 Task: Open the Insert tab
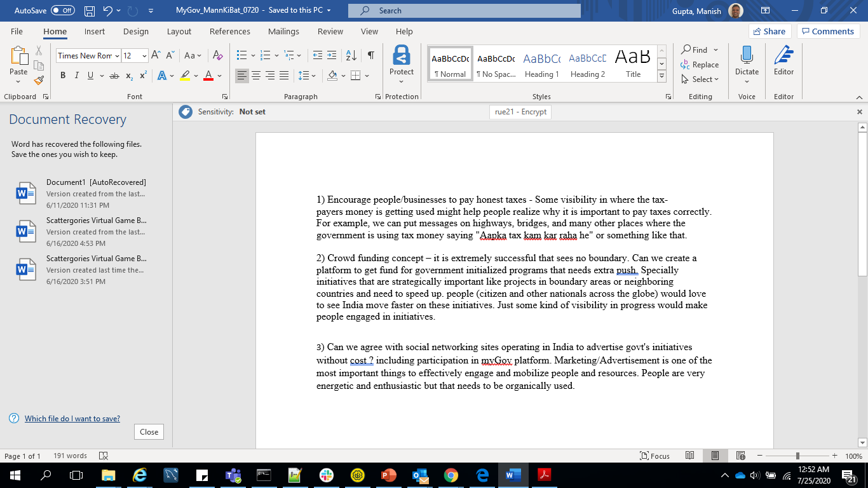[x=95, y=32]
